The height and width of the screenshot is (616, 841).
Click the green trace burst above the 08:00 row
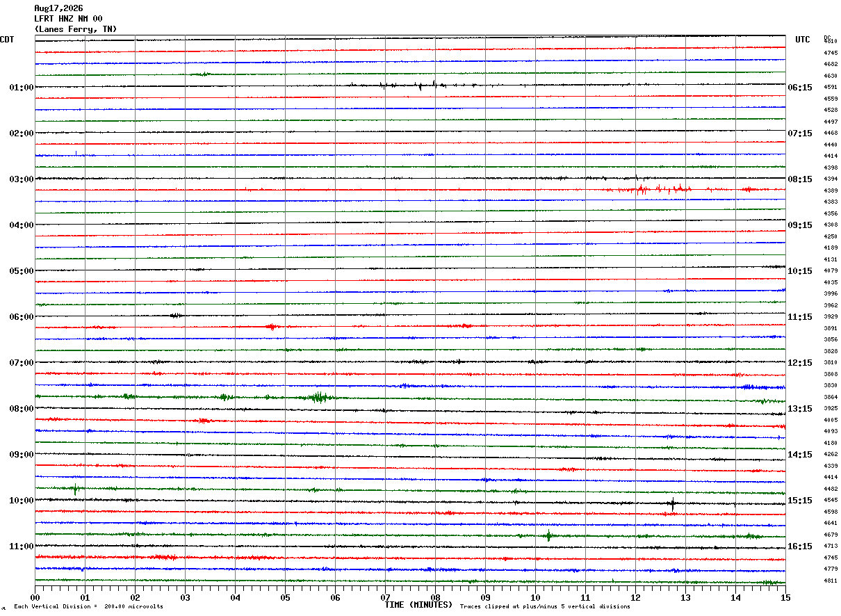(x=319, y=397)
